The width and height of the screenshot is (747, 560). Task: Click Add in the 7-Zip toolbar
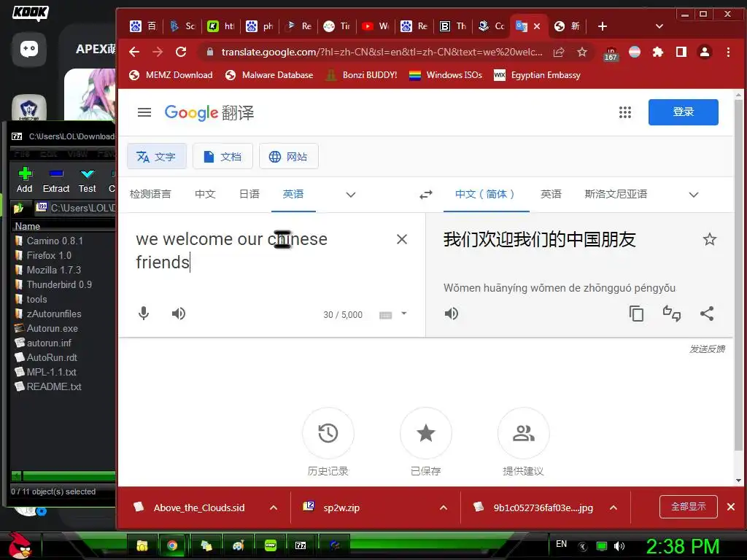point(24,180)
